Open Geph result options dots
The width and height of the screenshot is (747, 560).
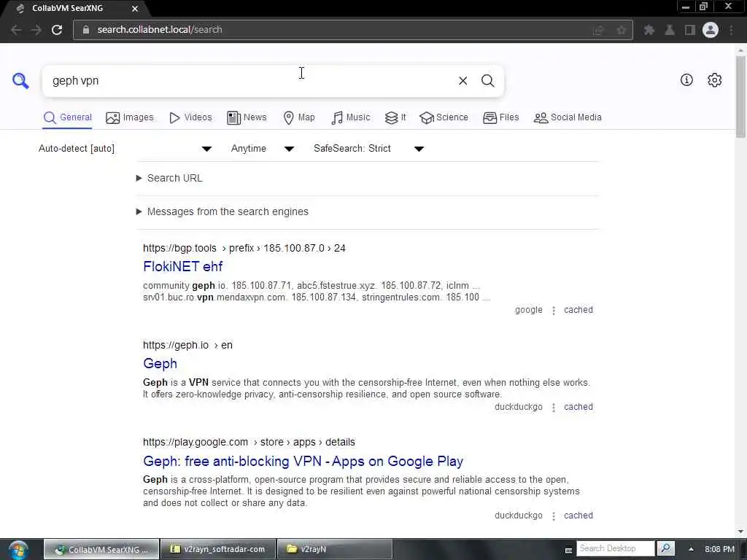pyautogui.click(x=553, y=408)
